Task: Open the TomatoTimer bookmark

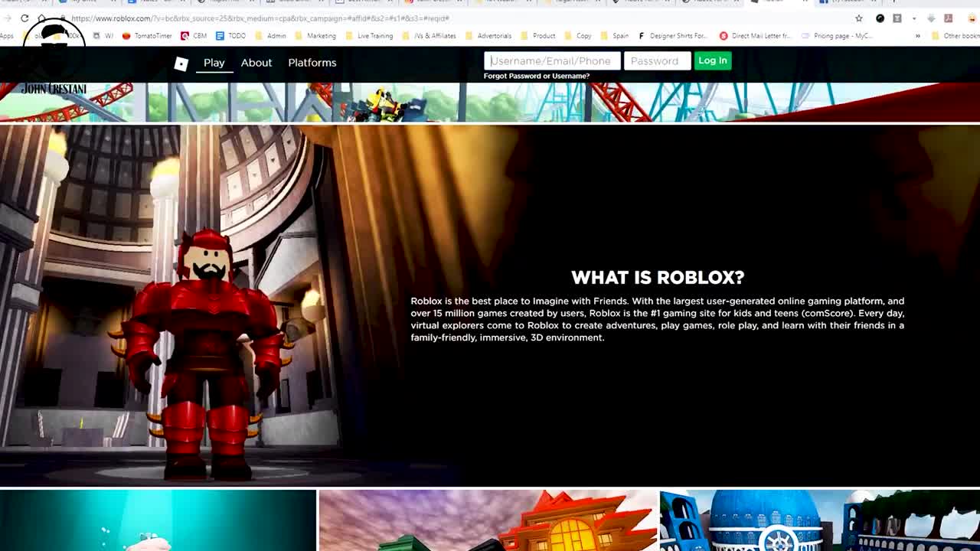Action: (147, 36)
